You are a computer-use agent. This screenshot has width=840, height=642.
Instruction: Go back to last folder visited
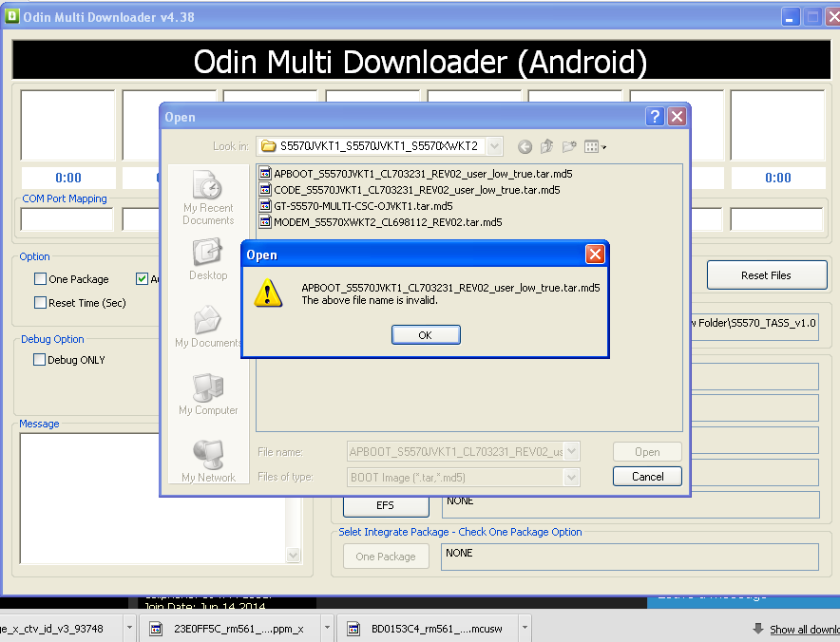pos(525,146)
